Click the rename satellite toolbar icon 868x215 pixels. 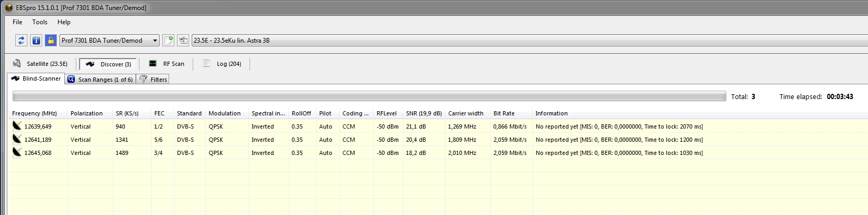coord(183,41)
